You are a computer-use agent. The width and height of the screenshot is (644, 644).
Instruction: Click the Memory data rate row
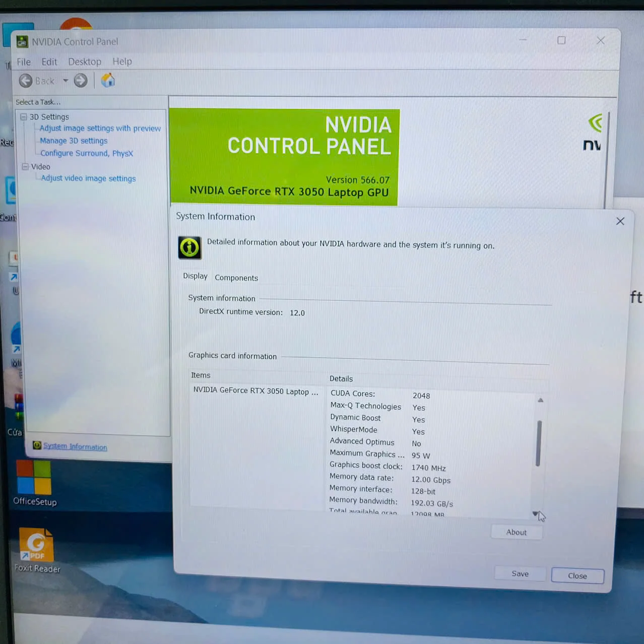click(x=390, y=478)
